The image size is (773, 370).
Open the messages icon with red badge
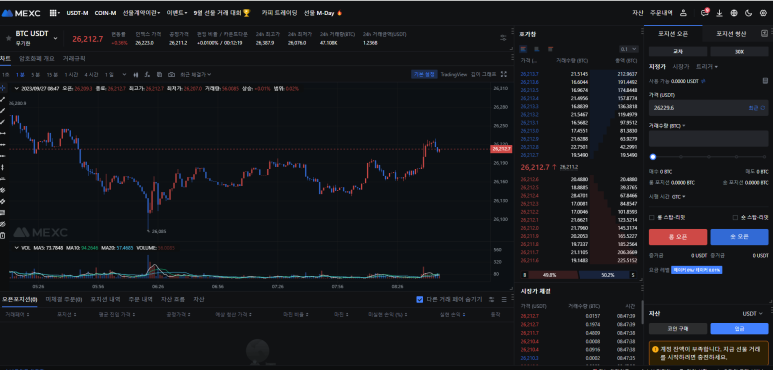(705, 13)
